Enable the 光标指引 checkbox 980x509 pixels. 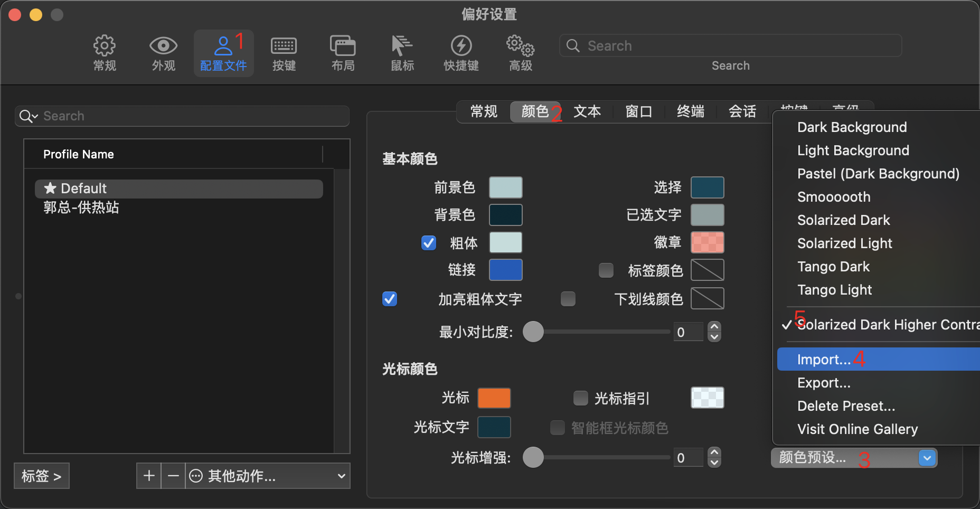[581, 398]
